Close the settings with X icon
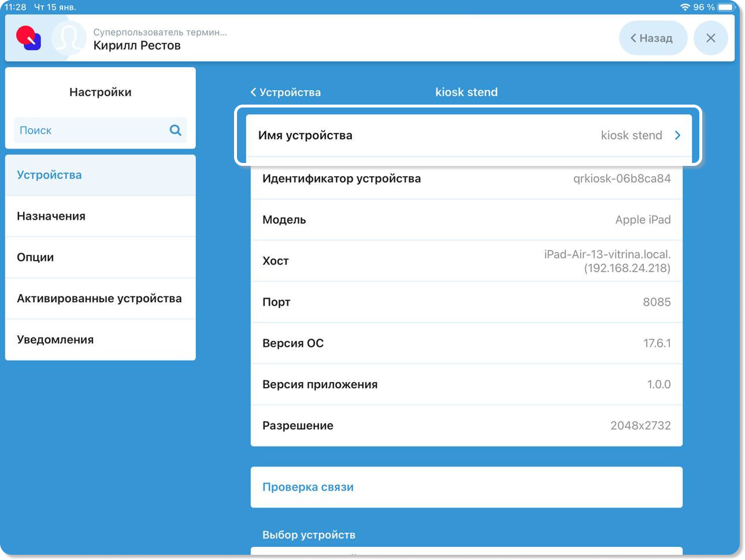 [x=710, y=38]
